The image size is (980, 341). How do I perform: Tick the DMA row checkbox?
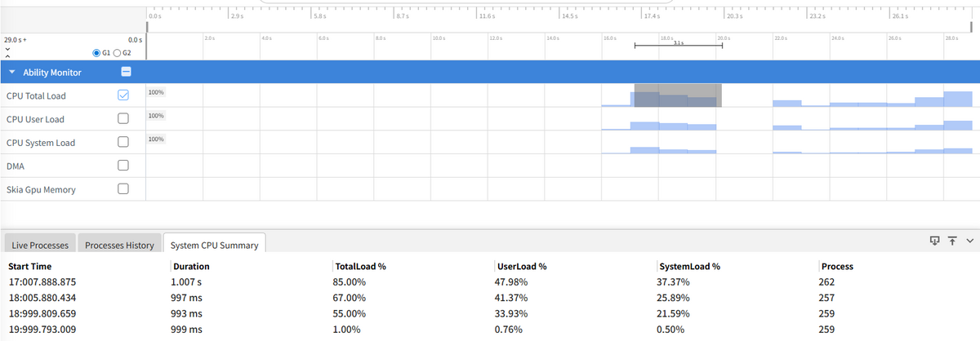pyautogui.click(x=123, y=166)
